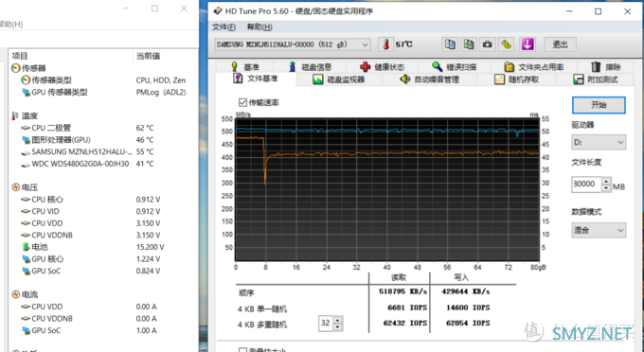Select the 温度 thermometer group icon
The height and width of the screenshot is (352, 644).
click(x=15, y=116)
